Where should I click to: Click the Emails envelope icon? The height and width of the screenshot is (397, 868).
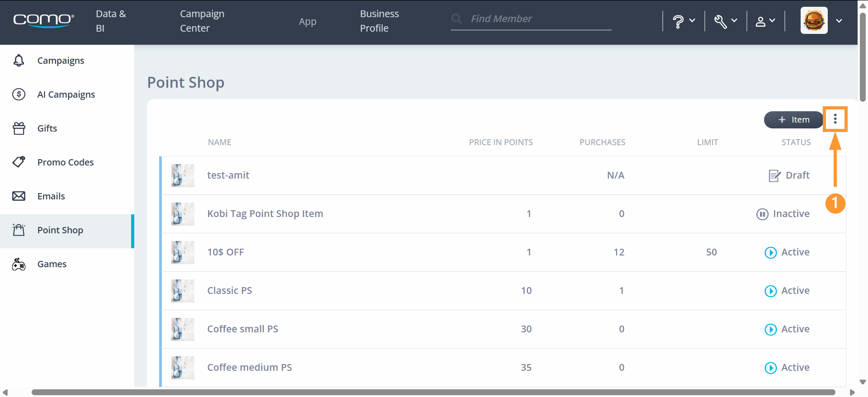coord(19,196)
